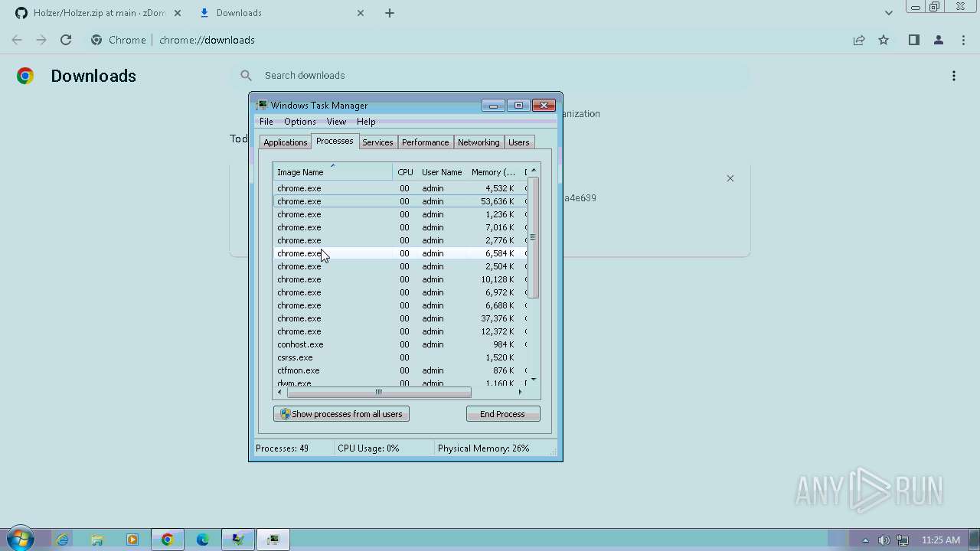
Task: Click the End Process button
Action: pos(503,414)
